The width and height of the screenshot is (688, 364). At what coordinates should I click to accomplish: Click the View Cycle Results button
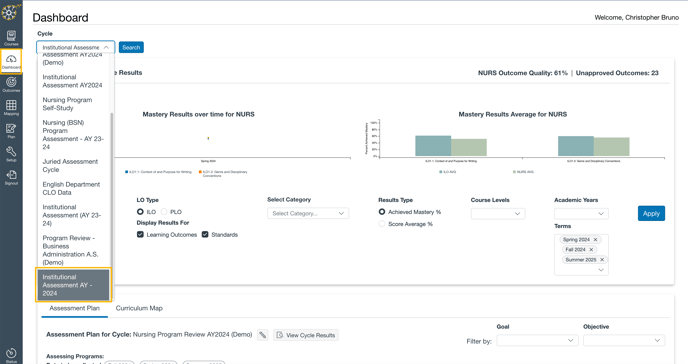pos(306,335)
